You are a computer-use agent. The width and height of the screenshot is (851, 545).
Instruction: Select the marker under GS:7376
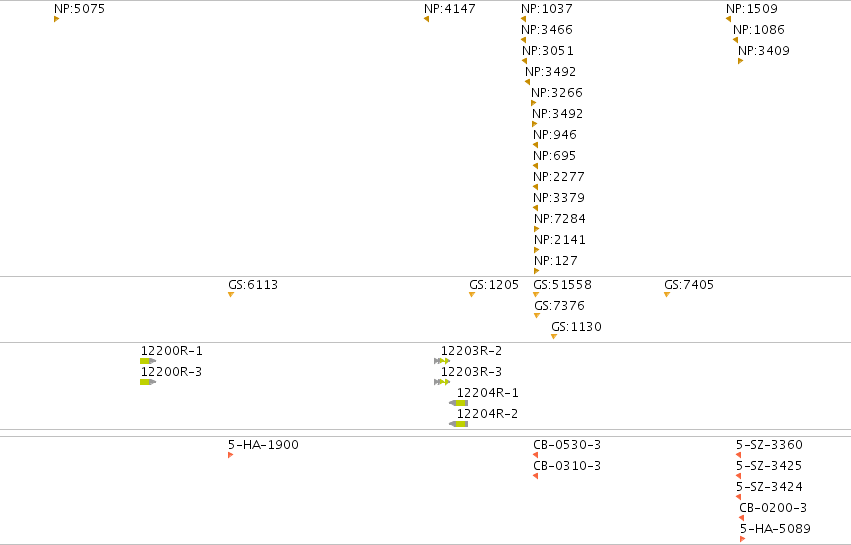click(537, 316)
